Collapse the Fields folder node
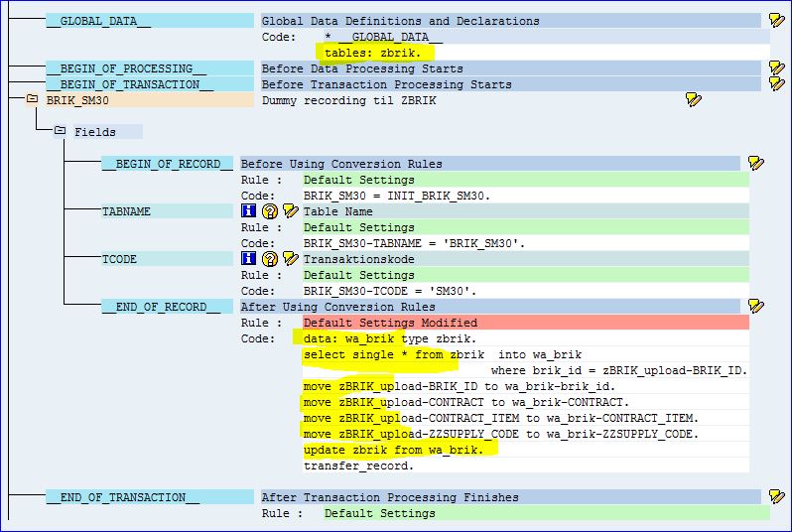This screenshot has width=792, height=532. 60,130
